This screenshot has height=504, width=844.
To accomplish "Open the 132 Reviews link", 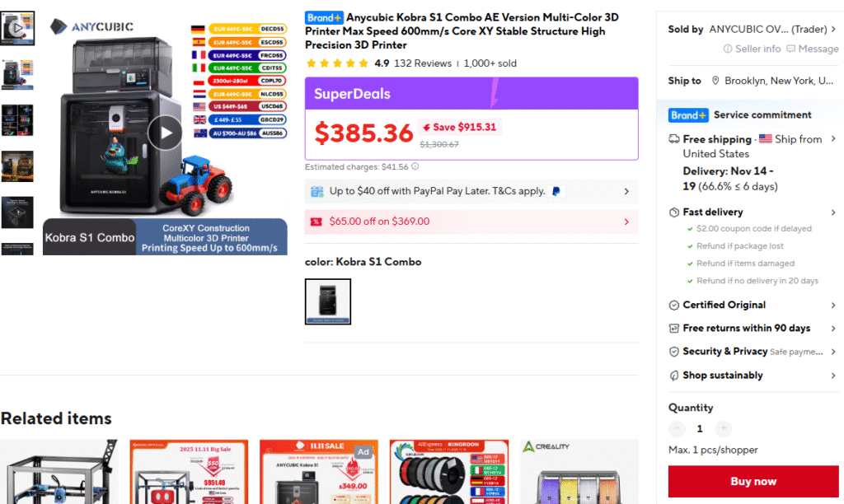I will [x=423, y=63].
